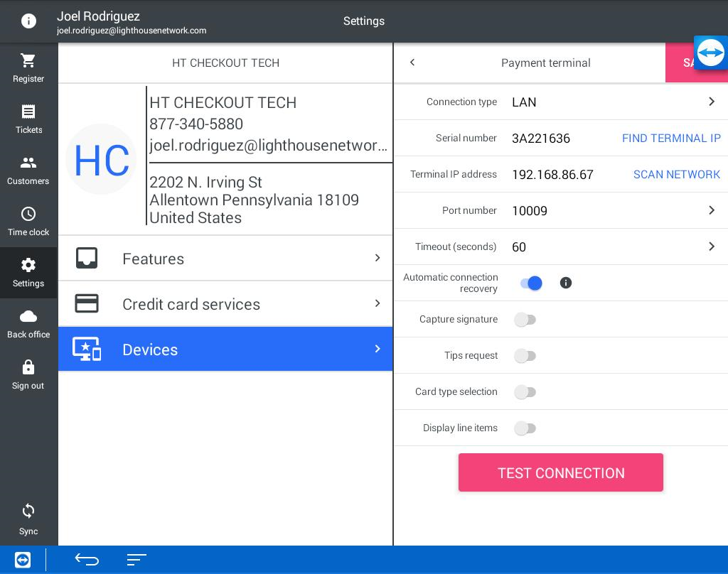
Task: Enable the Capture signature toggle
Action: (x=525, y=320)
